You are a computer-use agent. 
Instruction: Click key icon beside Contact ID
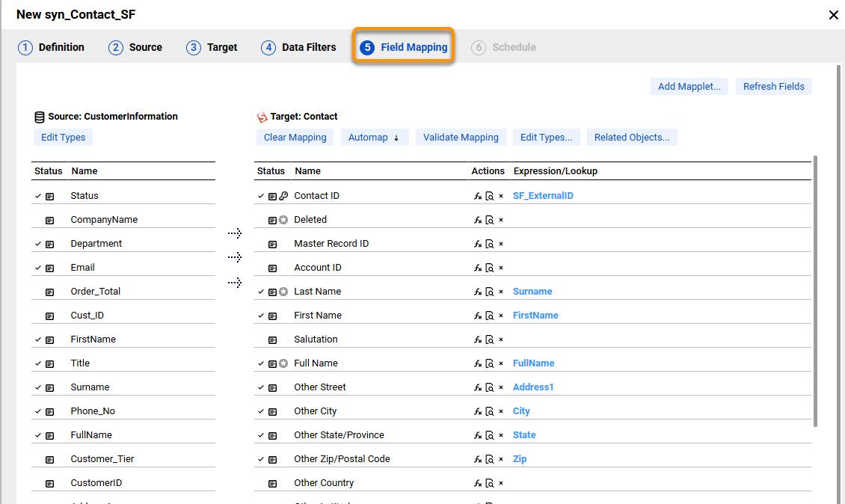pos(283,196)
